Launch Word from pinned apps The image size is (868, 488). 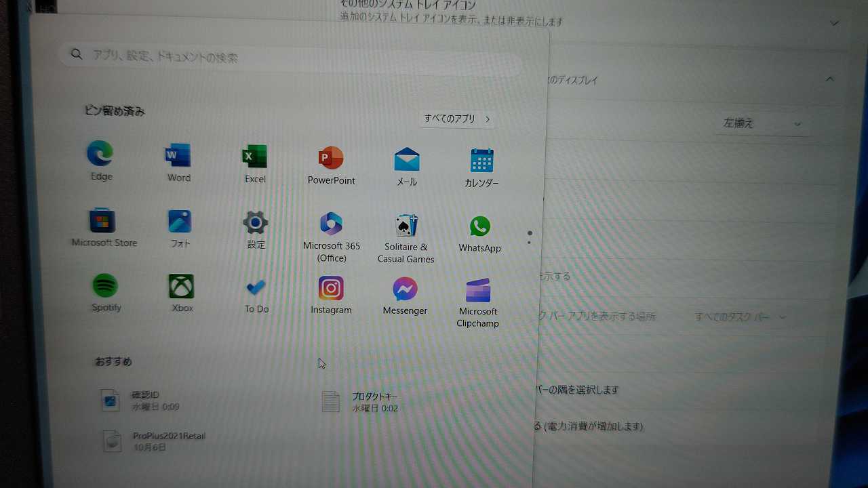point(178,162)
